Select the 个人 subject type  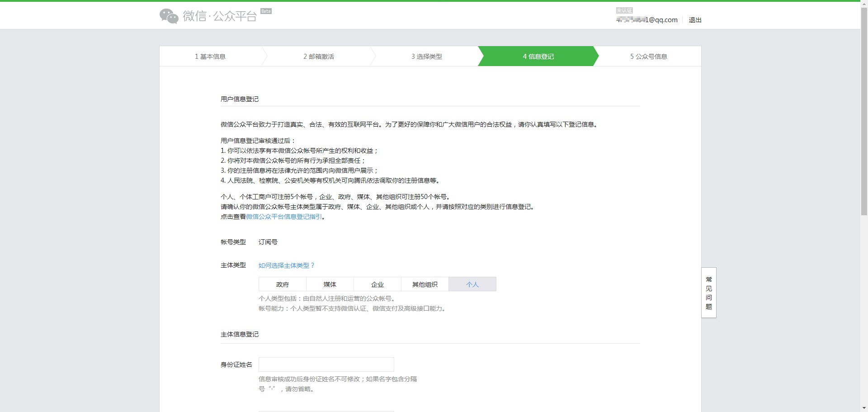pyautogui.click(x=472, y=284)
